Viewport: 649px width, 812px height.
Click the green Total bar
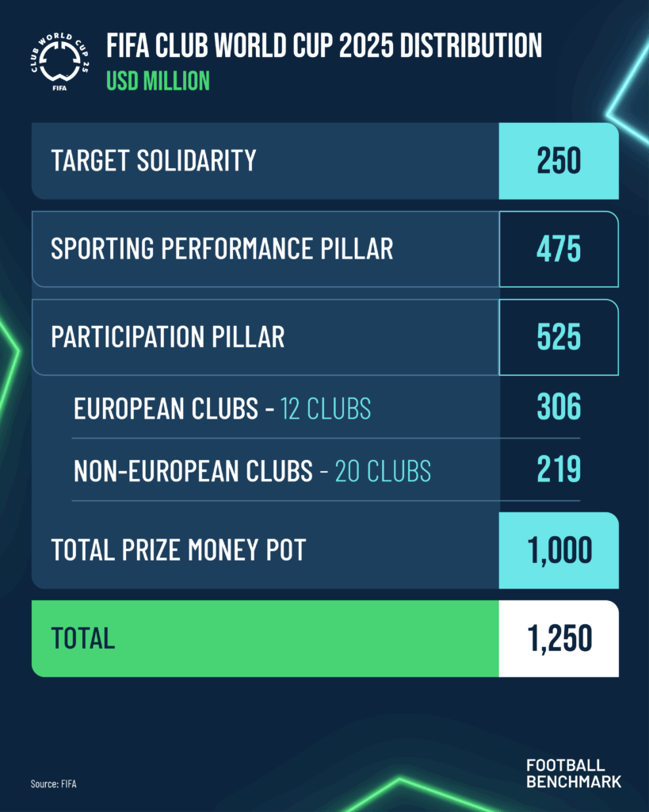pos(265,638)
